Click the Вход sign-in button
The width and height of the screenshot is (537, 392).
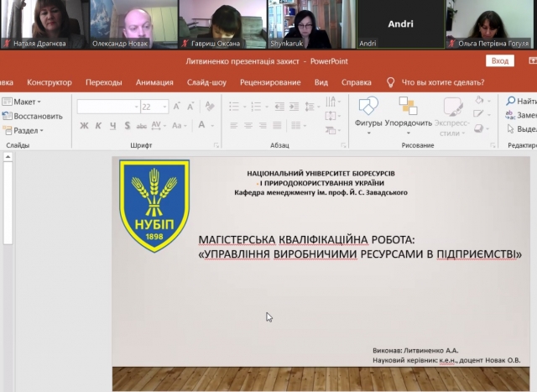click(x=500, y=61)
